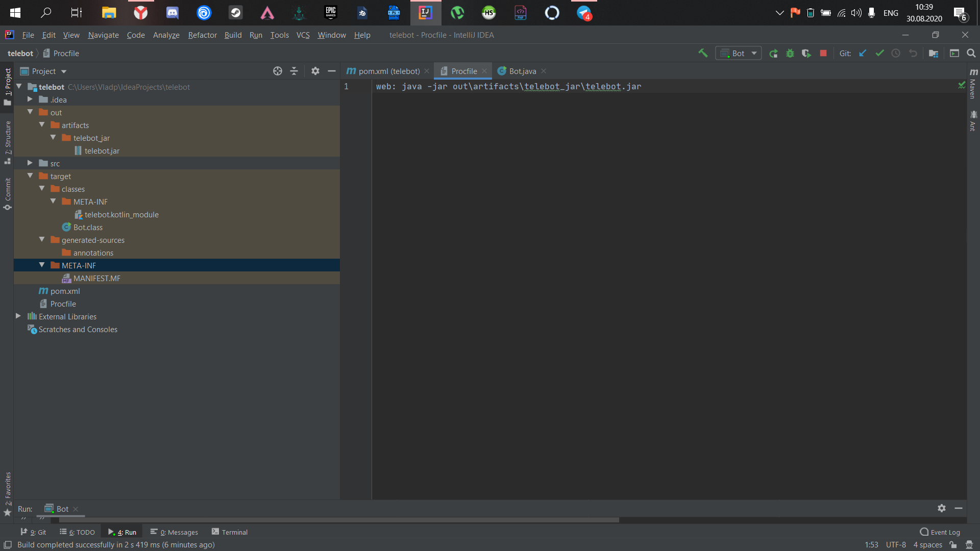
Task: Toggle the 1: Project side tab
Action: click(x=7, y=87)
